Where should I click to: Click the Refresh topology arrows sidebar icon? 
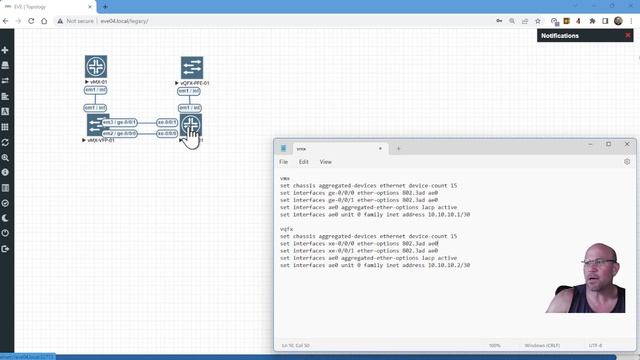5,142
